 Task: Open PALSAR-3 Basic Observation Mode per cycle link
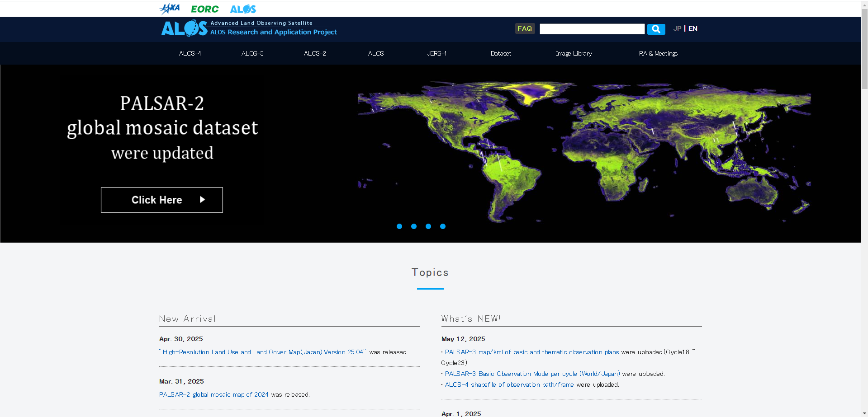click(532, 374)
